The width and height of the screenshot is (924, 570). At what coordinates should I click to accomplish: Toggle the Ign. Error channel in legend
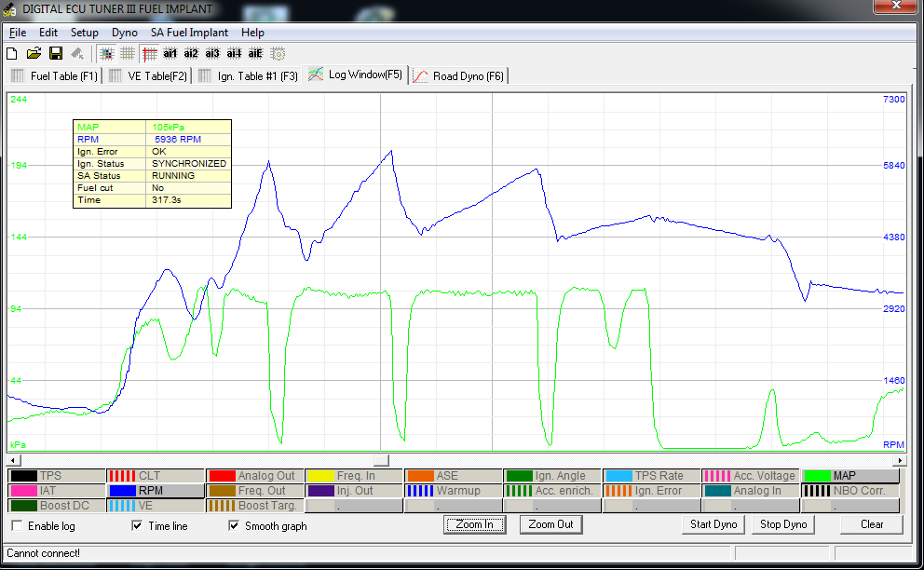click(652, 491)
